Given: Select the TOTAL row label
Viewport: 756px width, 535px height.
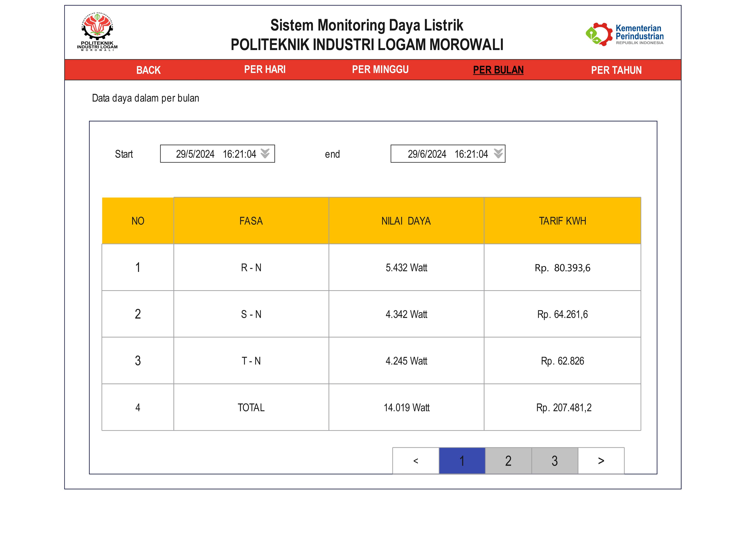Looking at the screenshot, I should [251, 408].
